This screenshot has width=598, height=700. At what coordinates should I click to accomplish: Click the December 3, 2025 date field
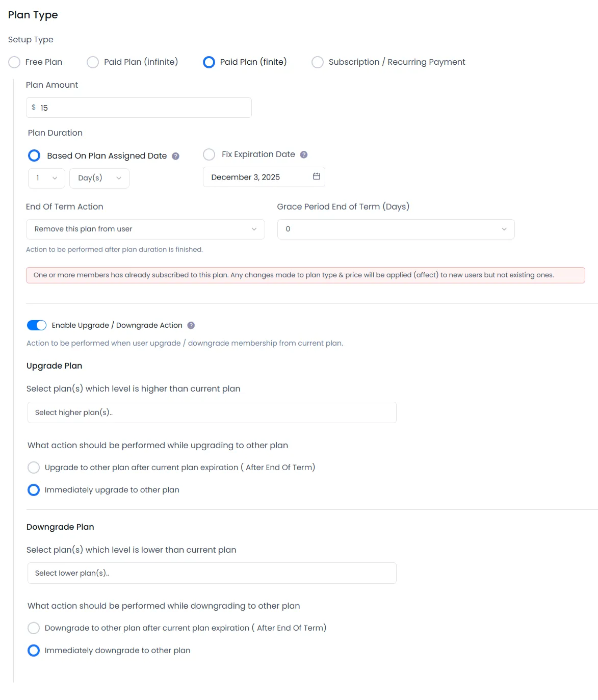(255, 177)
